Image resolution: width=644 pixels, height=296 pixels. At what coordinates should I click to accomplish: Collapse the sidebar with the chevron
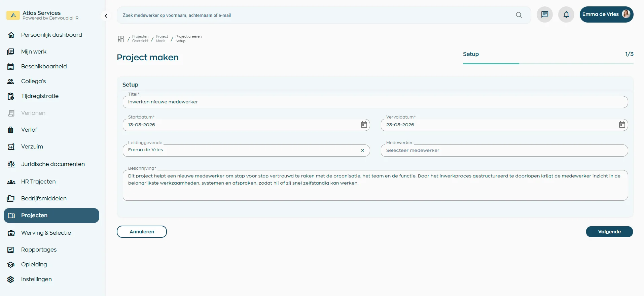click(x=106, y=16)
